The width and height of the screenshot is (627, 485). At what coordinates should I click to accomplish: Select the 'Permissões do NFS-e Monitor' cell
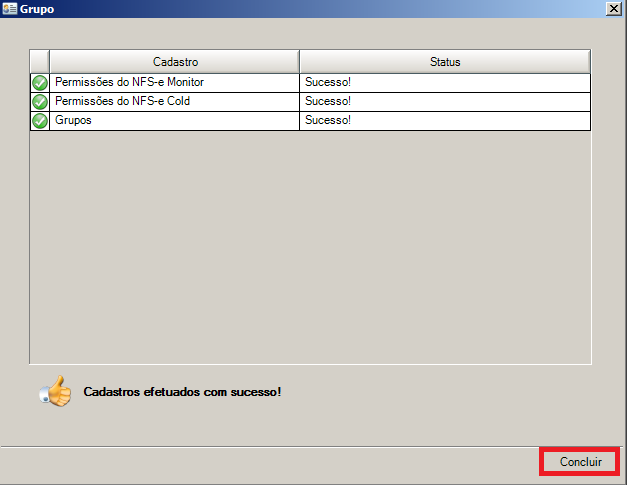pos(175,83)
